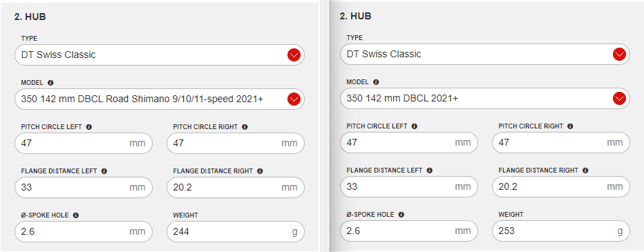The image size is (644, 252).
Task: Click Pitch Circle Left info icon in 244 g hub panel
Action: point(89,127)
